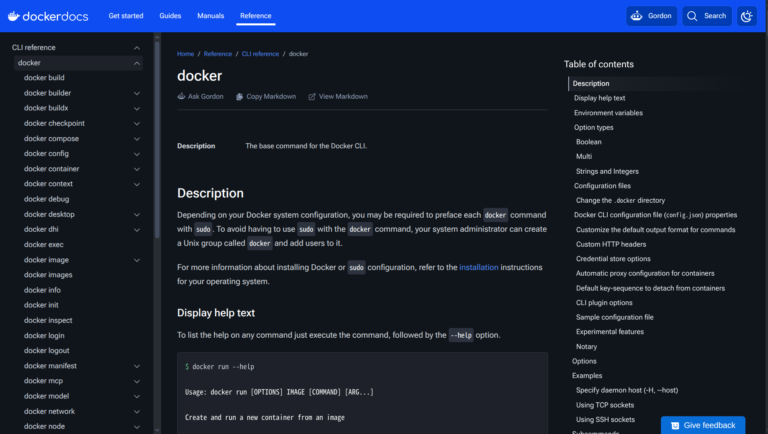
Task: Expand docker manifest chevron
Action: 137,366
